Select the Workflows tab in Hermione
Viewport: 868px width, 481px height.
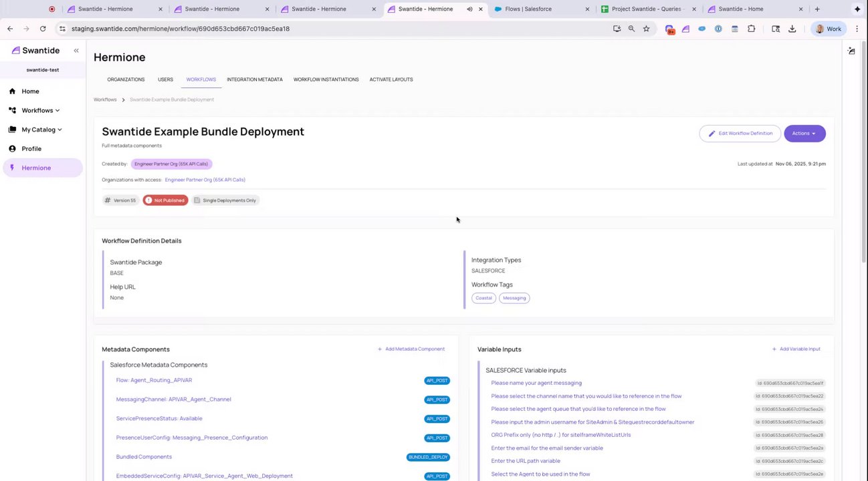click(201, 79)
